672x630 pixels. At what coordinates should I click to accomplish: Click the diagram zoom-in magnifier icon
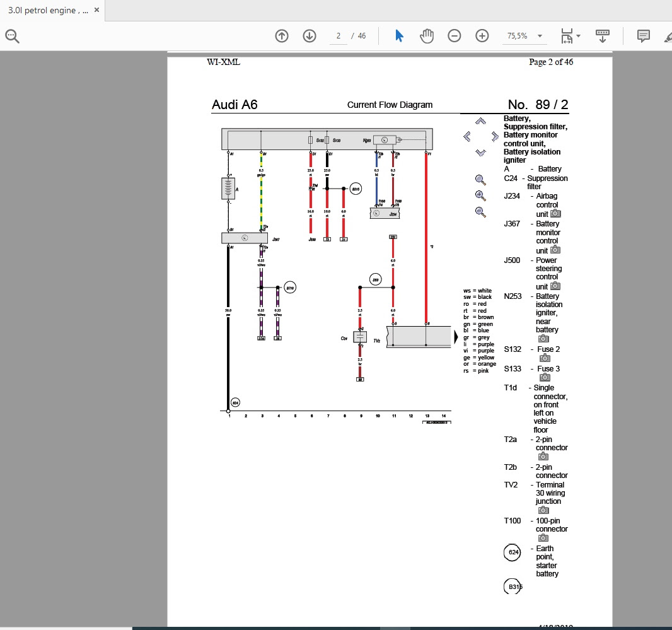[480, 196]
